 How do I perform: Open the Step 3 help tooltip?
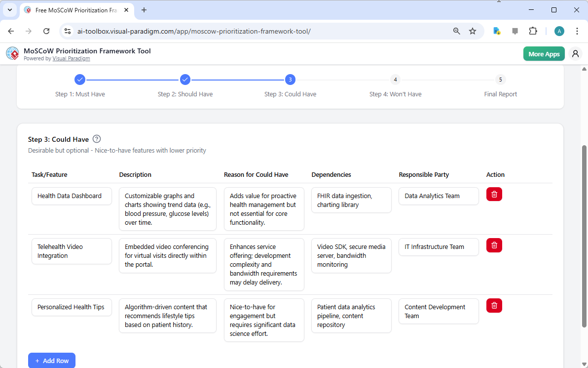pos(97,139)
